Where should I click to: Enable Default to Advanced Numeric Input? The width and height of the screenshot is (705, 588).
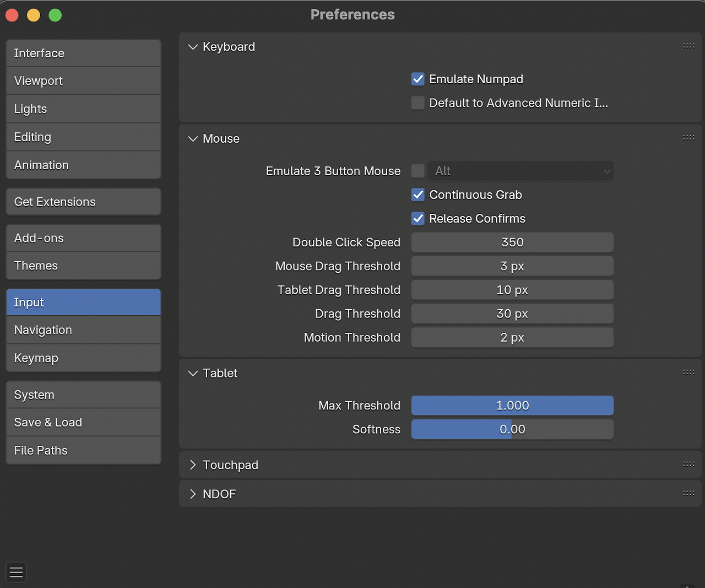pos(418,103)
